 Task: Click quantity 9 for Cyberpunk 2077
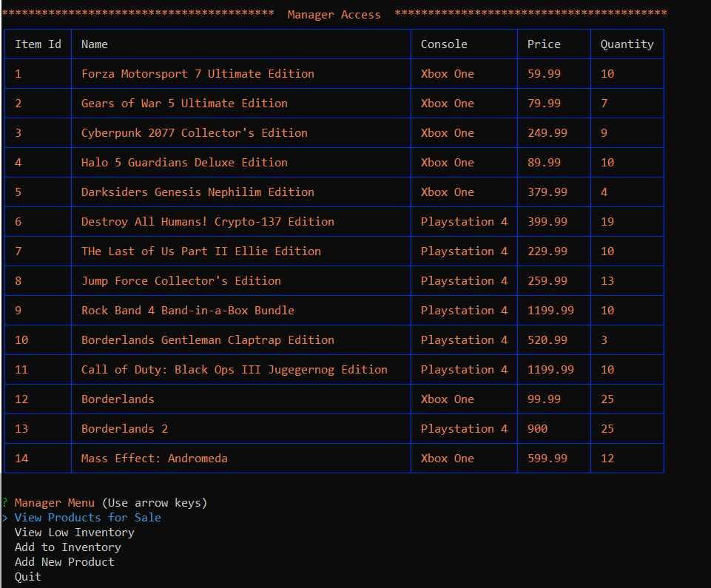[x=604, y=133]
